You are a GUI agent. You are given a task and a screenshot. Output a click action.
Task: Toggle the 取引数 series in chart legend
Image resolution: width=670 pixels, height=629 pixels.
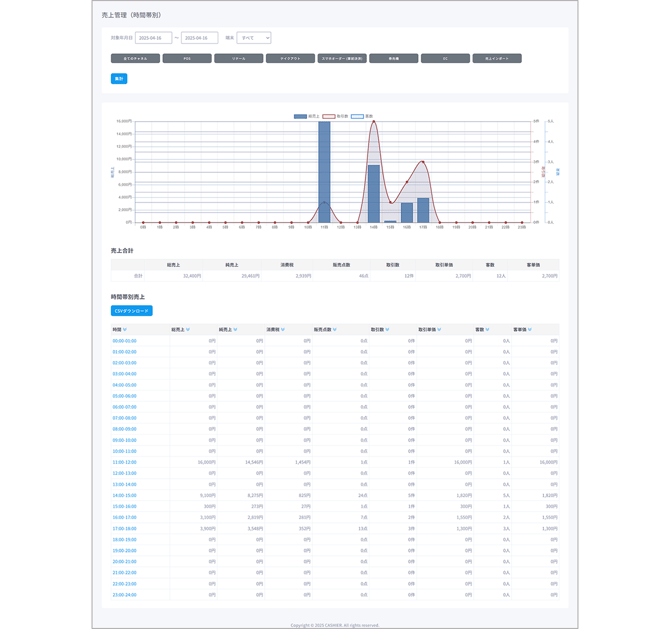335,116
